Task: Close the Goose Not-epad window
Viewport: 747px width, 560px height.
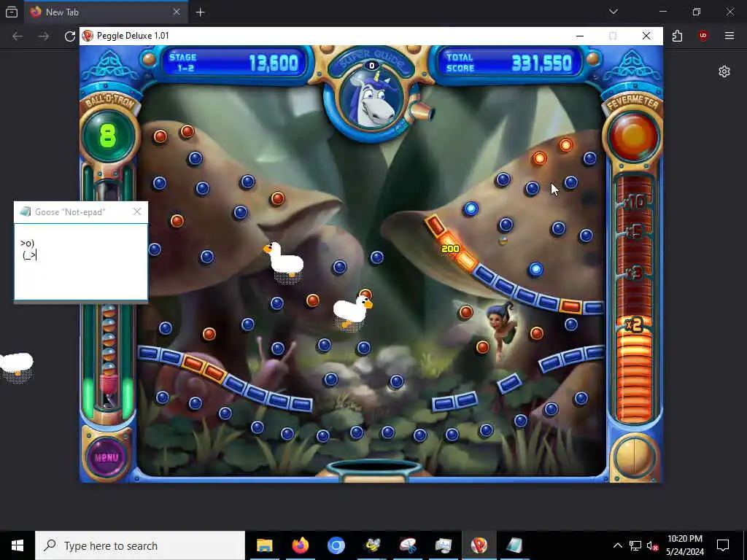Action: [x=137, y=211]
